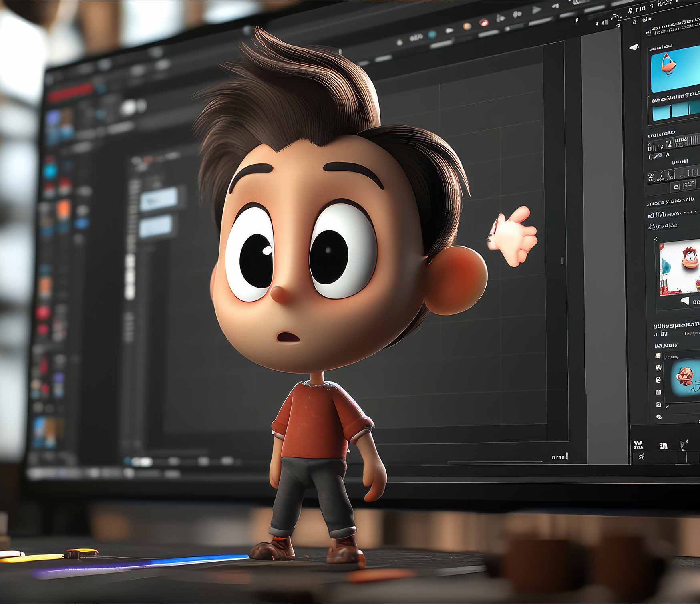
Task: Click the top icon in the column left of the teal character thumbnail
Action: coord(658,356)
